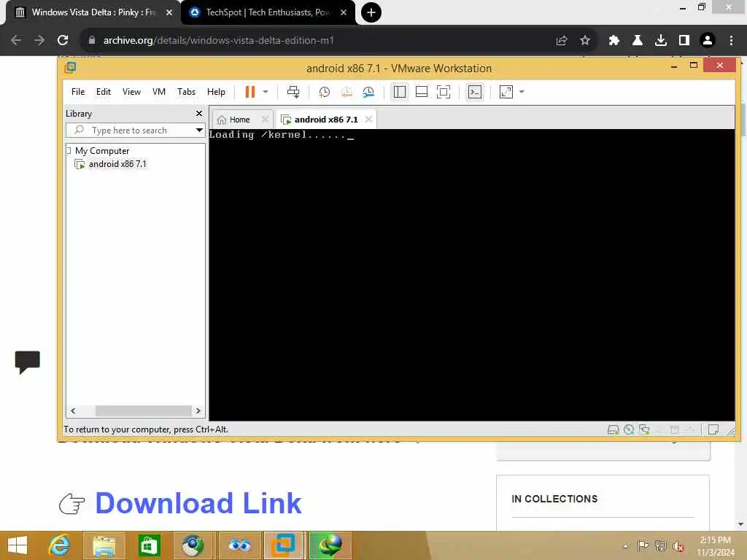Viewport: 747px width, 560px height.
Task: Open the Windows Start button
Action: (x=18, y=545)
